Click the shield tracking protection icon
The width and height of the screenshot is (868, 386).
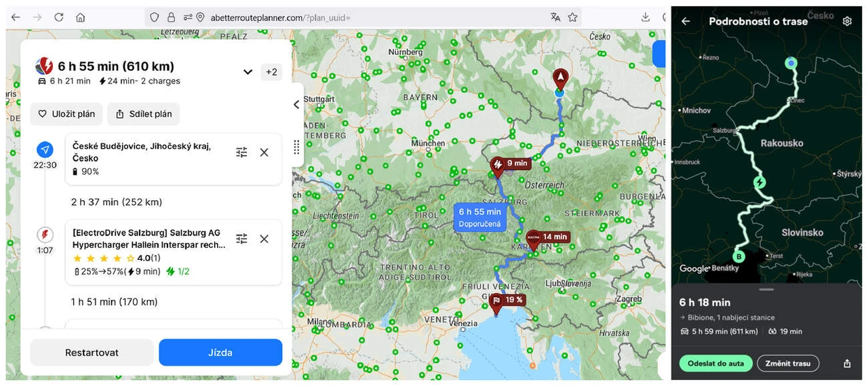pos(155,18)
